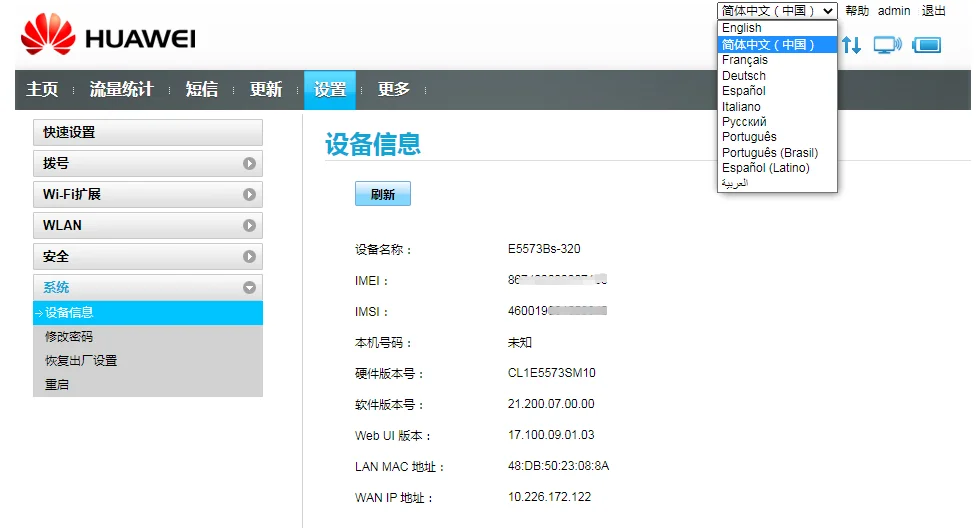Expand the 拨号 section arrow
Image resolution: width=976 pixels, height=528 pixels.
(249, 163)
